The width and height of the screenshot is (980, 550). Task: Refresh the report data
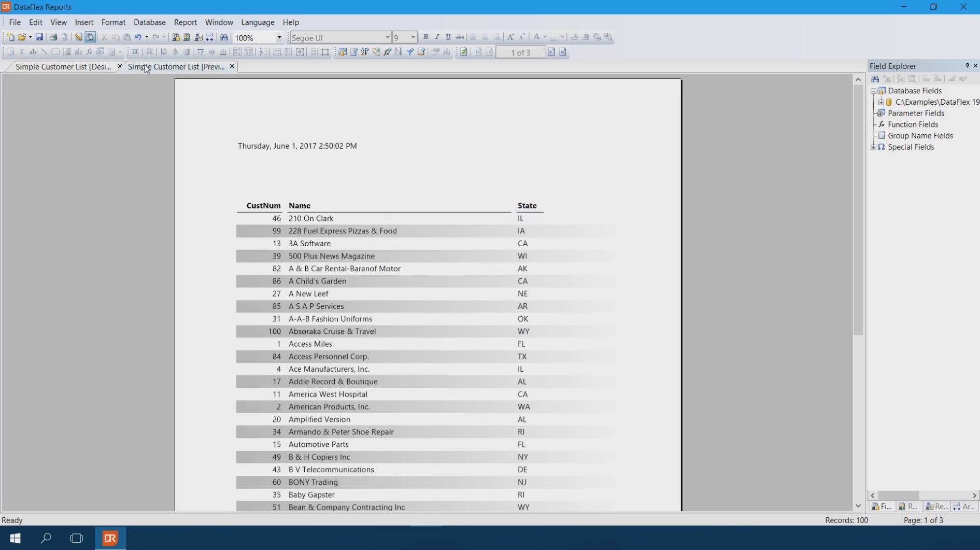(464, 52)
